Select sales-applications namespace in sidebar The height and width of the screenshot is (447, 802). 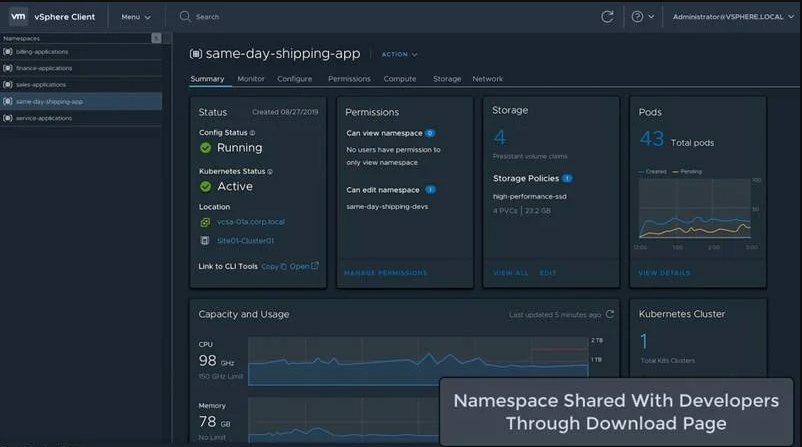click(x=81, y=84)
